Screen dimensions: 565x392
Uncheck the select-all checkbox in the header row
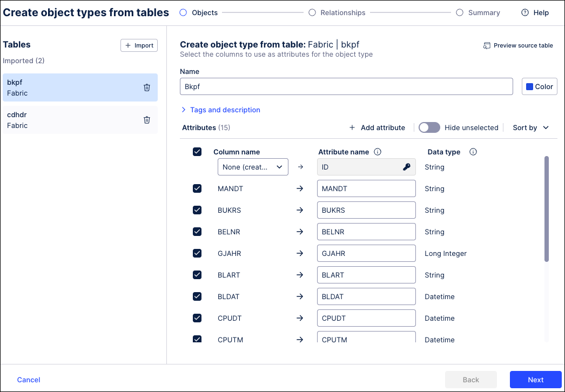(x=197, y=152)
